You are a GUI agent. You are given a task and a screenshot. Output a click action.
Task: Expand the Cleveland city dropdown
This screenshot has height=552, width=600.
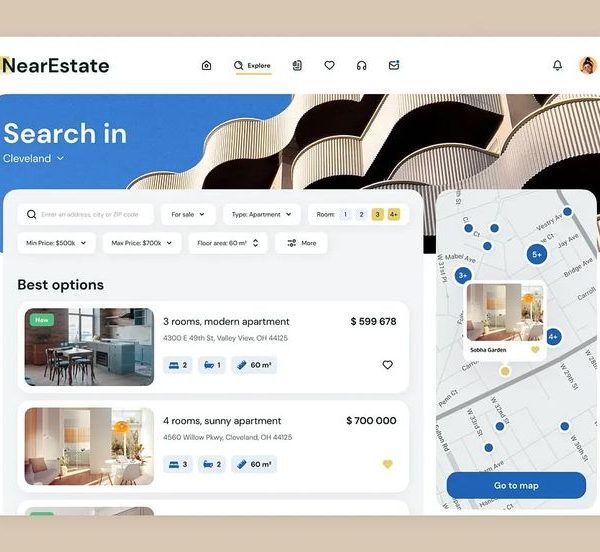[x=33, y=158]
